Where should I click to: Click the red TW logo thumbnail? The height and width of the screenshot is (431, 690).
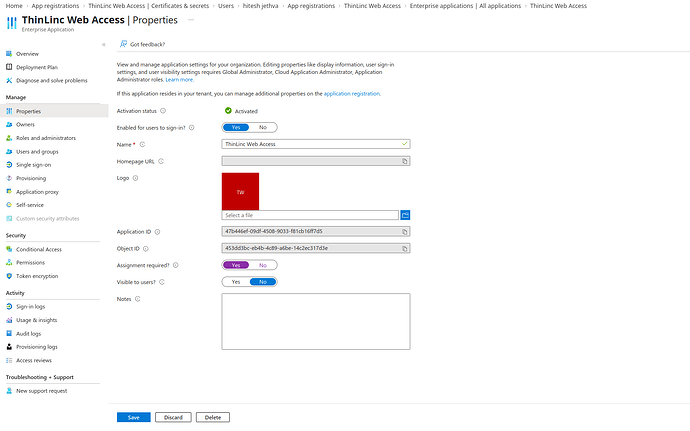240,192
